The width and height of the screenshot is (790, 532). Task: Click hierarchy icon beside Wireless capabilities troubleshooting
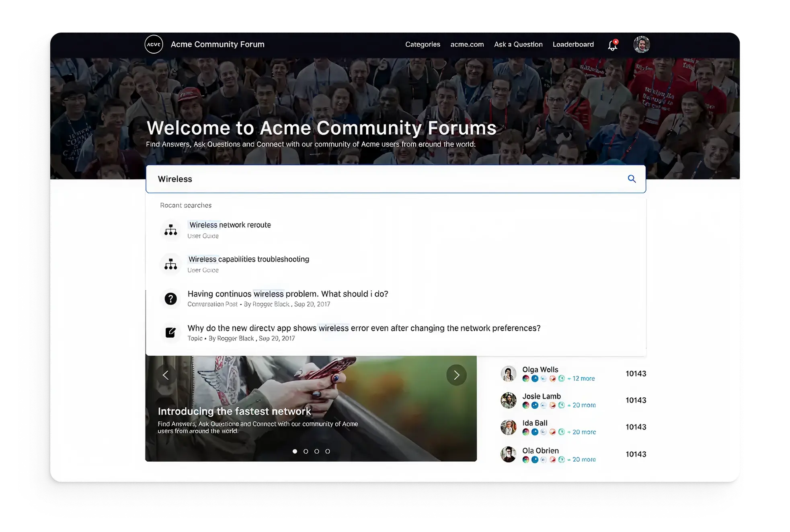(170, 264)
